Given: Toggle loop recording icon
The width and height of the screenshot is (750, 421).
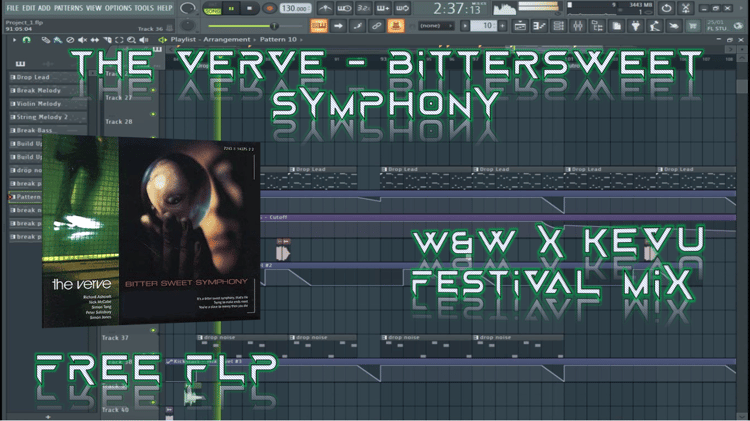Looking at the screenshot, I should point(403,9).
